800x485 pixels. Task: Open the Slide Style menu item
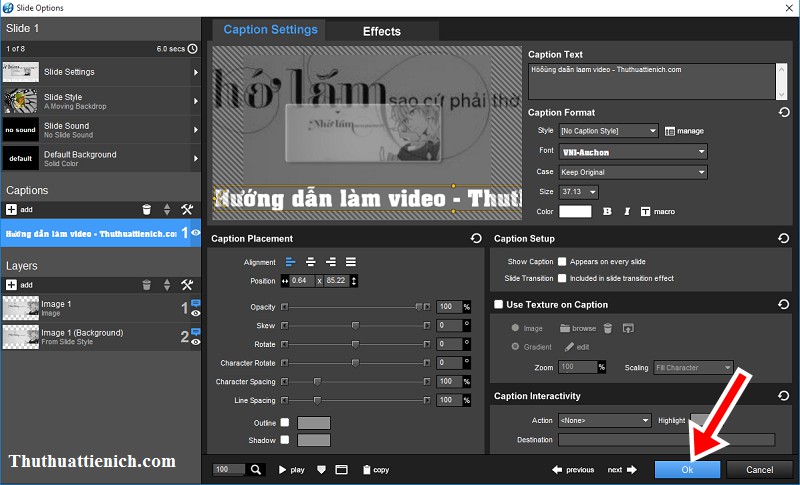[x=100, y=101]
